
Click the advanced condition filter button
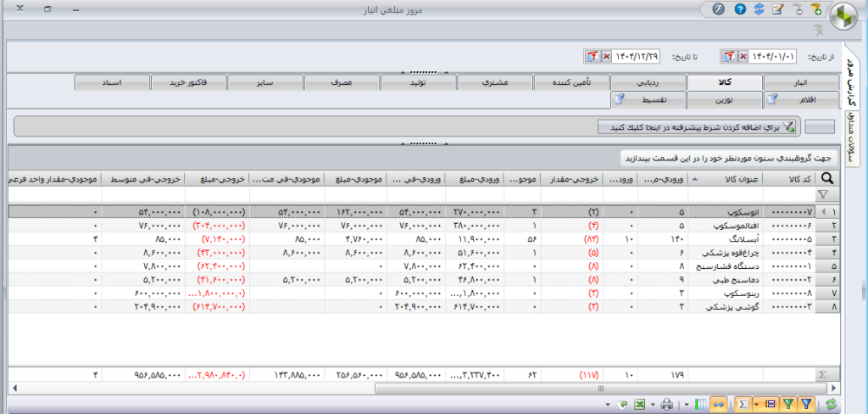(697, 127)
